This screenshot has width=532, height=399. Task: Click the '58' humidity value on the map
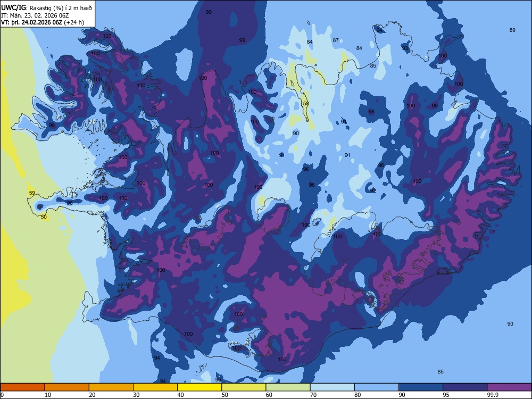pos(306,104)
